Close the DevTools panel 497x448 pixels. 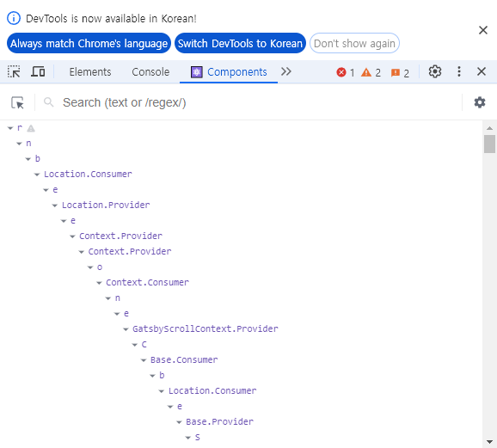tap(482, 71)
